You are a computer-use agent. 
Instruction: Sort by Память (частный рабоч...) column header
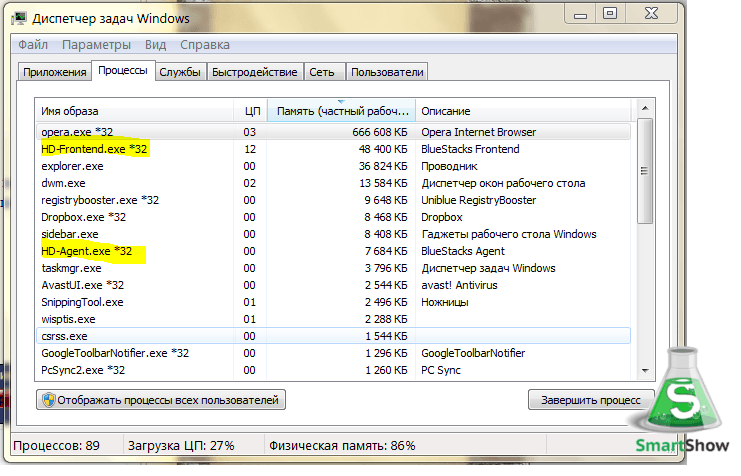click(342, 111)
